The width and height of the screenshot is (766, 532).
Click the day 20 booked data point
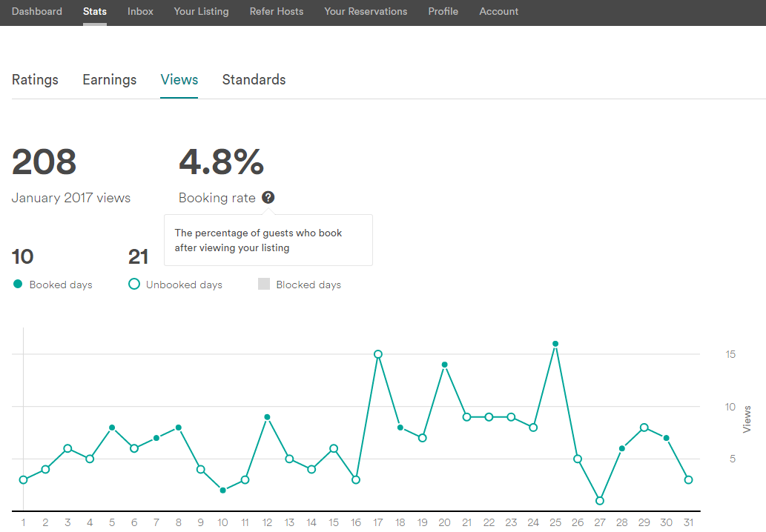[x=445, y=365]
